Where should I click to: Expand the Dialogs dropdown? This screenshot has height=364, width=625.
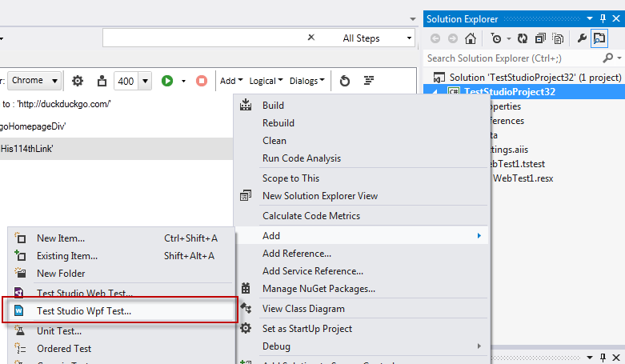point(307,81)
